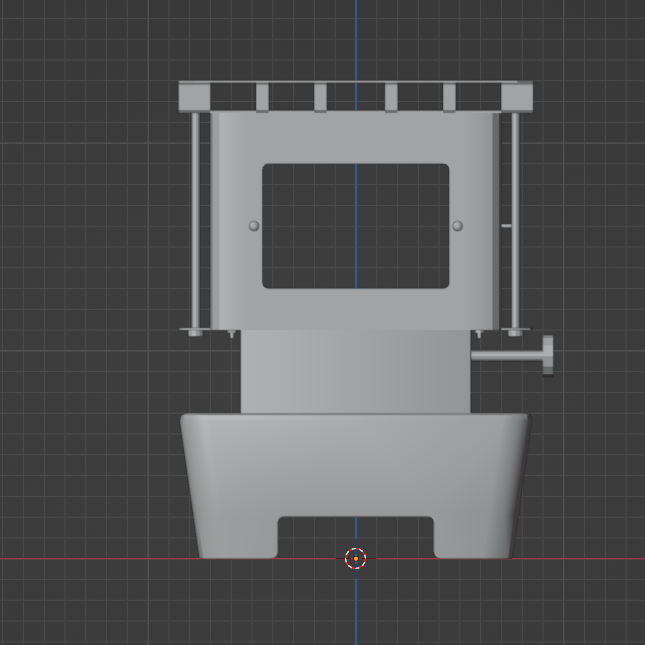Select the middle cylindrical body section

point(355,372)
